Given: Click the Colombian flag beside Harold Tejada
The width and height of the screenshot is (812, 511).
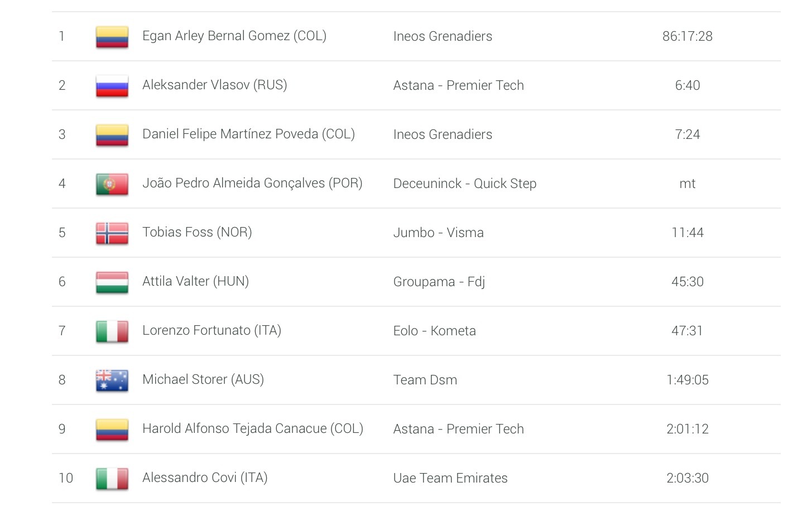Looking at the screenshot, I should coord(112,430).
